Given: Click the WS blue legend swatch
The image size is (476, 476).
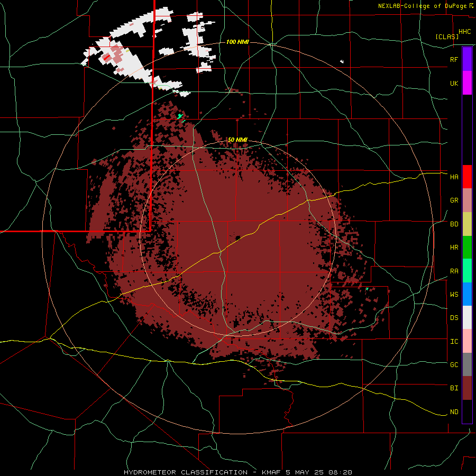Looking at the screenshot, I should [467, 294].
